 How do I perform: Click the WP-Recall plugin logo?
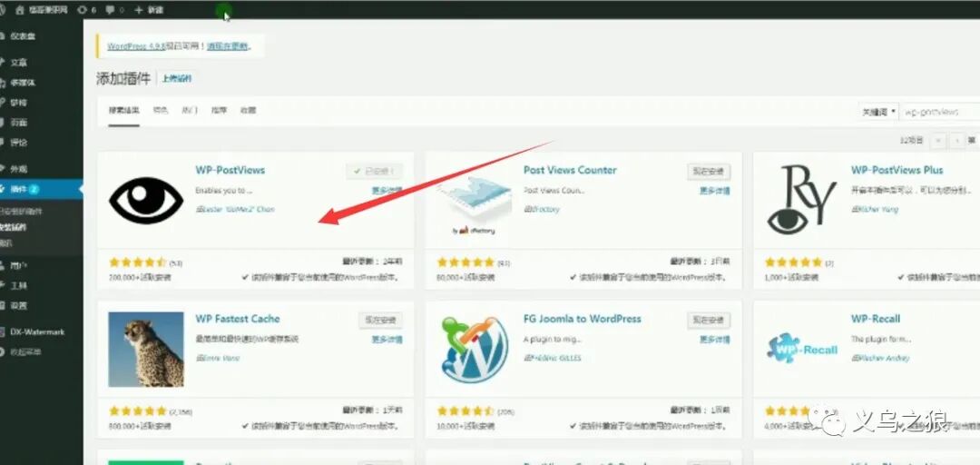802,349
